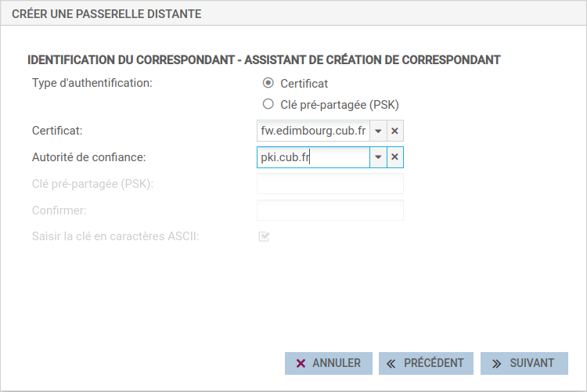Click the fw.edimbourg.cub.fr certificate combo box
Viewport: 587px width, 392px height.
tap(313, 131)
